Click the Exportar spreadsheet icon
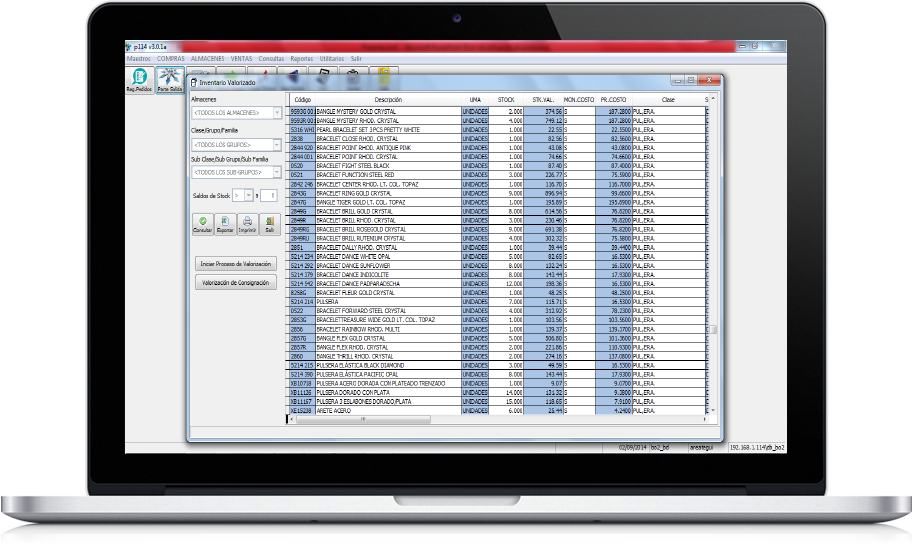 (225, 223)
